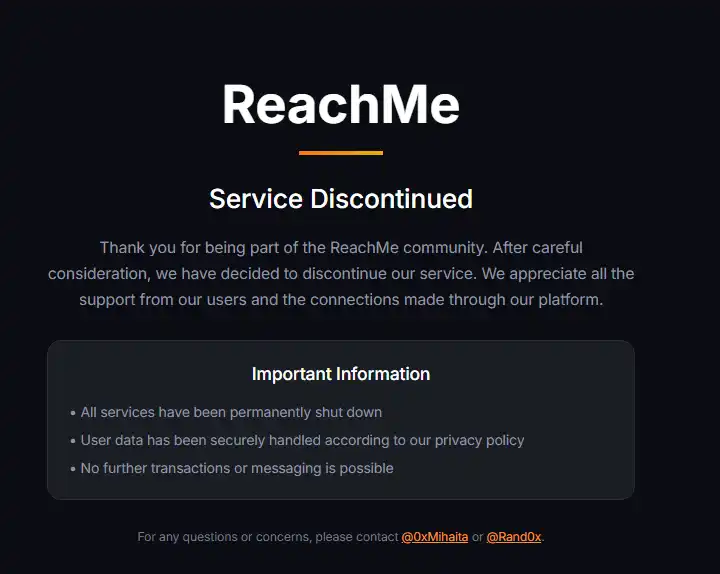Screen dimensions: 720x574
Task: Click the 'All services have been permanently shut down' item
Action: (231, 412)
